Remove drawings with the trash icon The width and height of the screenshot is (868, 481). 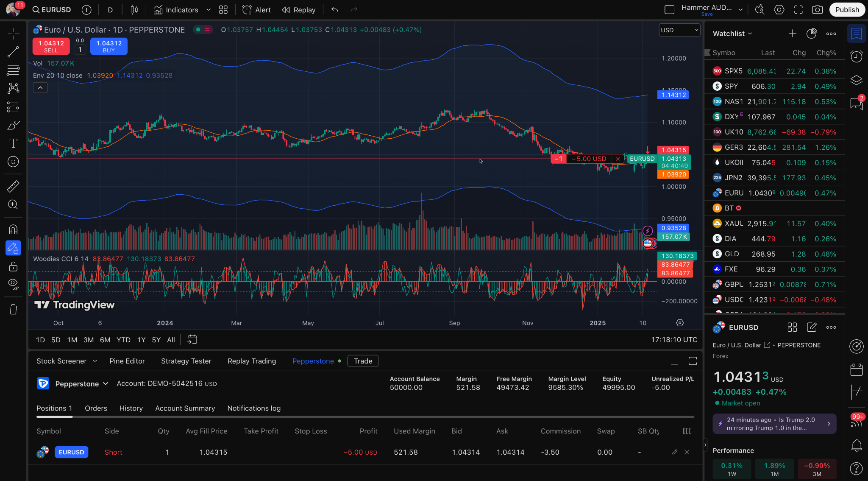pyautogui.click(x=13, y=309)
